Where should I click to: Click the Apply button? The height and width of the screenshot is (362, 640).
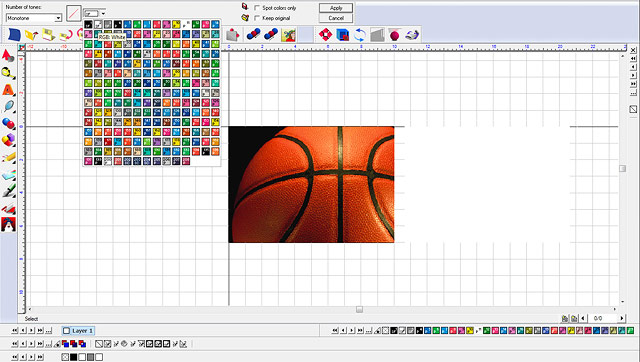(336, 8)
